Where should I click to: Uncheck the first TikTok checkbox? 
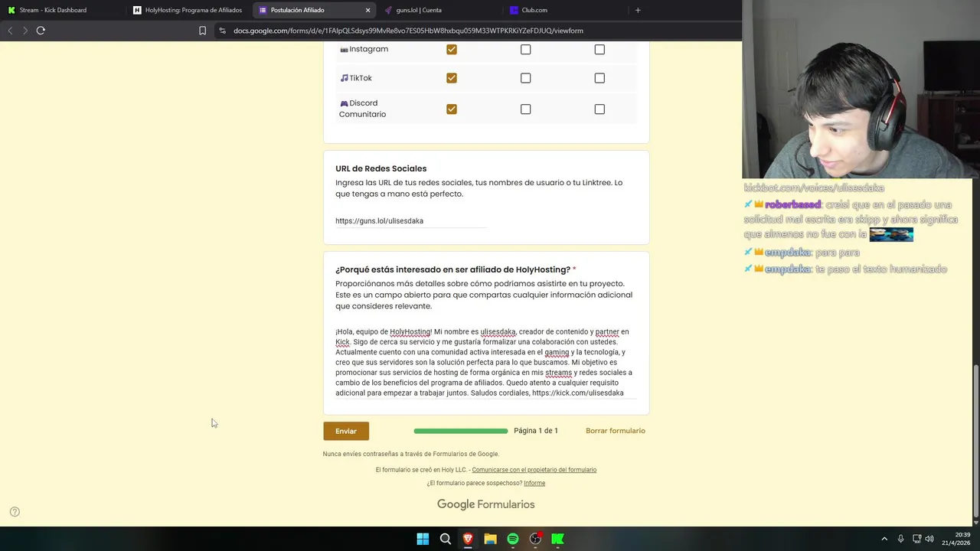pyautogui.click(x=452, y=78)
